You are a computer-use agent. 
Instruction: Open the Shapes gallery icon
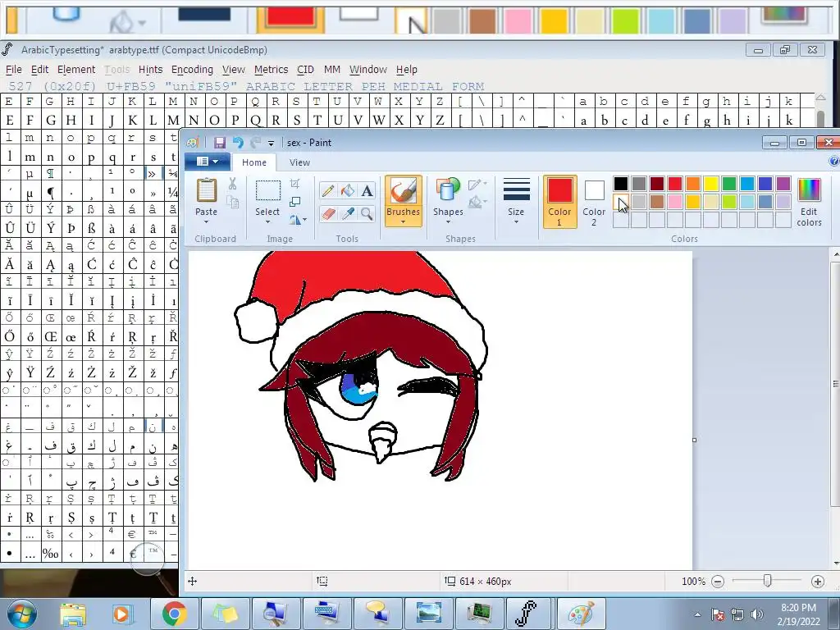[x=448, y=190]
